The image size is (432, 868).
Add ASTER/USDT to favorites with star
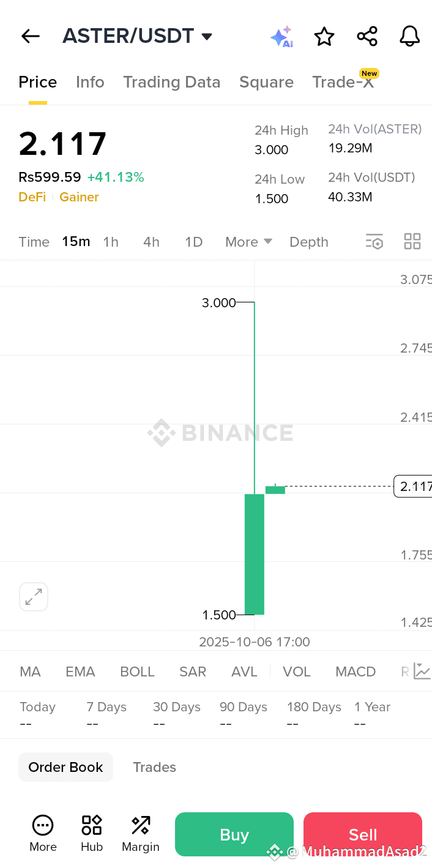click(x=324, y=37)
